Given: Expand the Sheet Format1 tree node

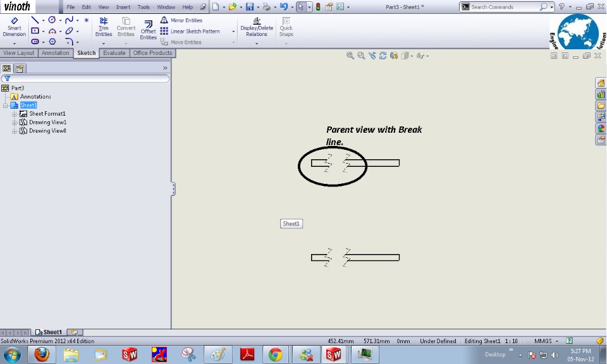Looking at the screenshot, I should coord(15,114).
